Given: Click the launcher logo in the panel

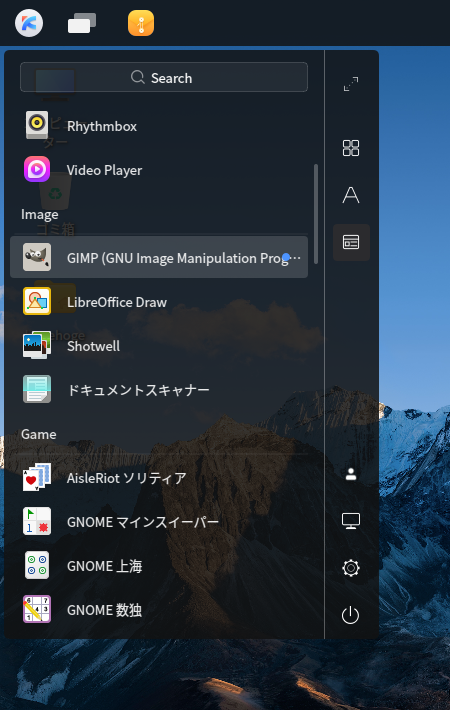Looking at the screenshot, I should click(29, 23).
